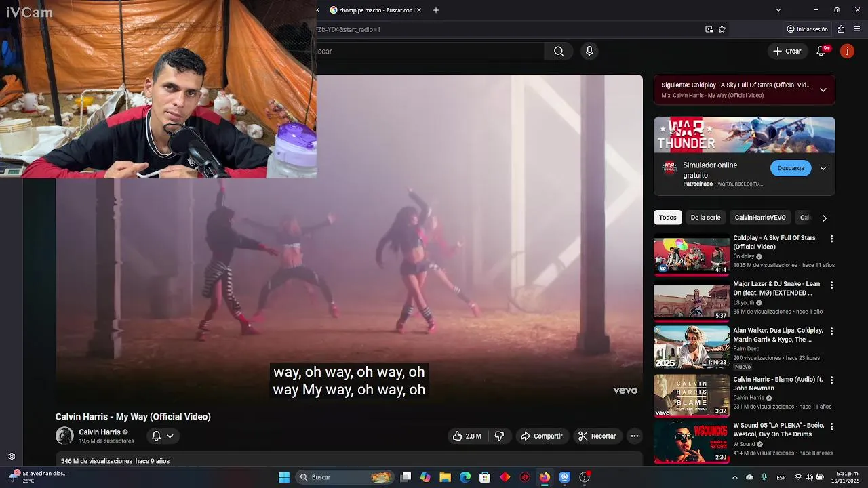The height and width of the screenshot is (488, 868).
Task: Show more filter chips with right arrow
Action: 825,218
